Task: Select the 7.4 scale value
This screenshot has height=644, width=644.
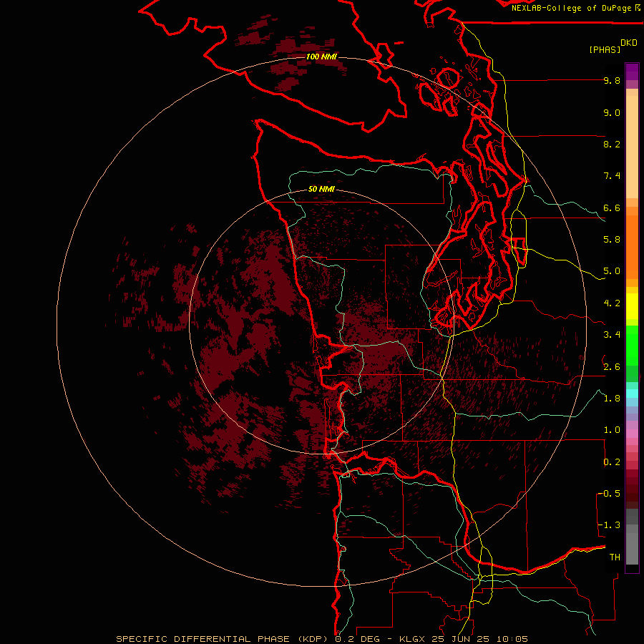Action: (x=612, y=176)
